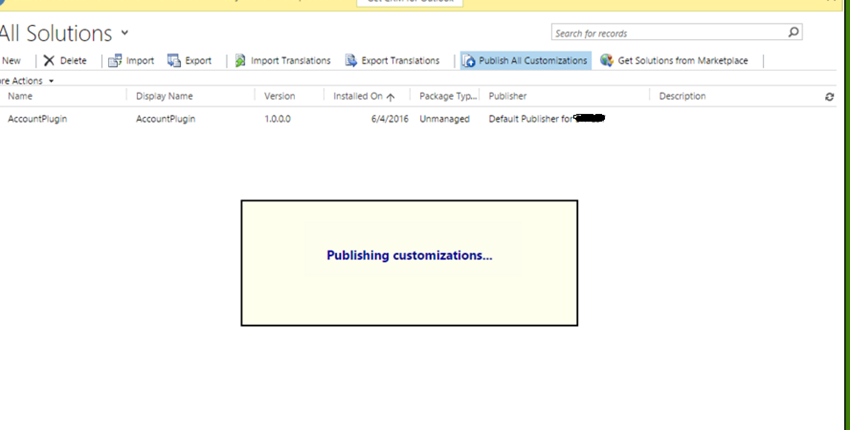The image size is (850, 430).
Task: Sort by the Description column header
Action: tap(682, 96)
